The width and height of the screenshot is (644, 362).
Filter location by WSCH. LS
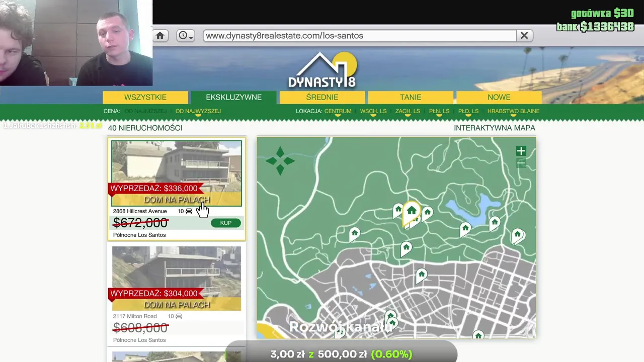pyautogui.click(x=373, y=111)
